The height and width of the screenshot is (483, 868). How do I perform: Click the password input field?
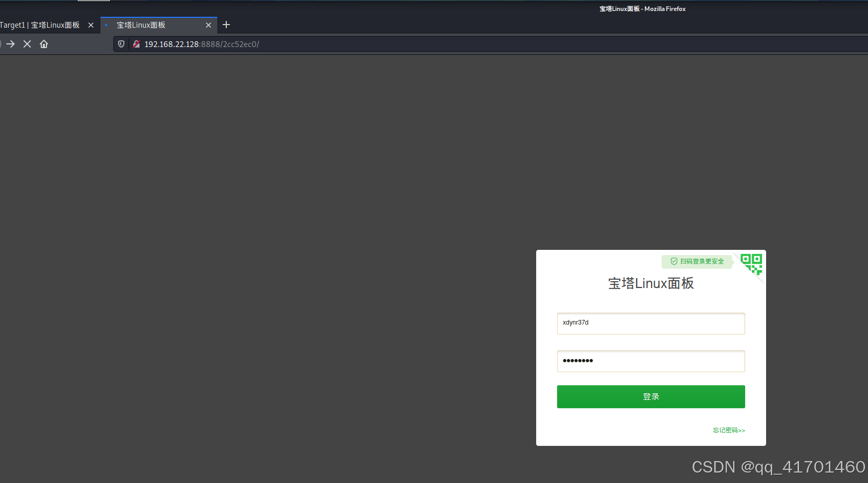(651, 361)
